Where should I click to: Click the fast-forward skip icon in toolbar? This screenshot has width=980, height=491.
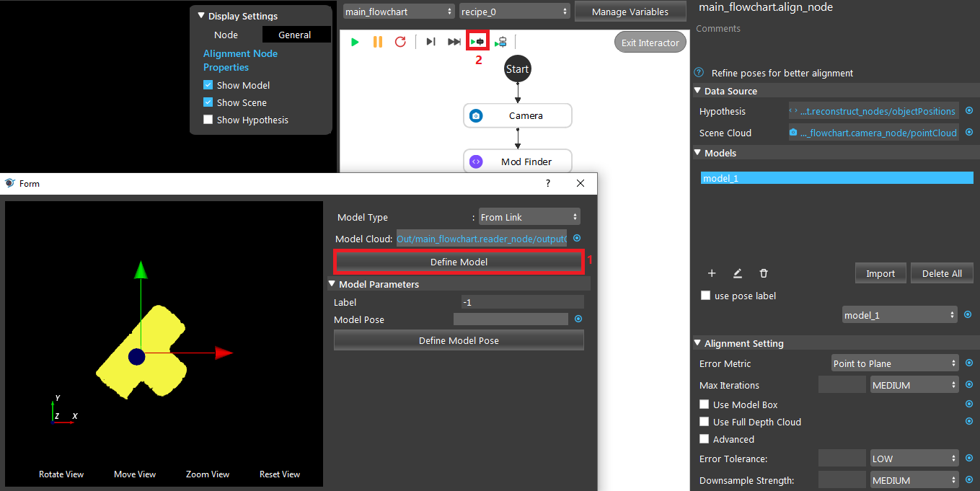pyautogui.click(x=454, y=42)
